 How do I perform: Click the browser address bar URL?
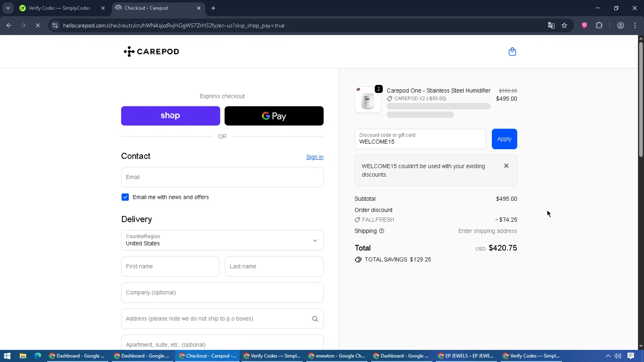(174, 25)
